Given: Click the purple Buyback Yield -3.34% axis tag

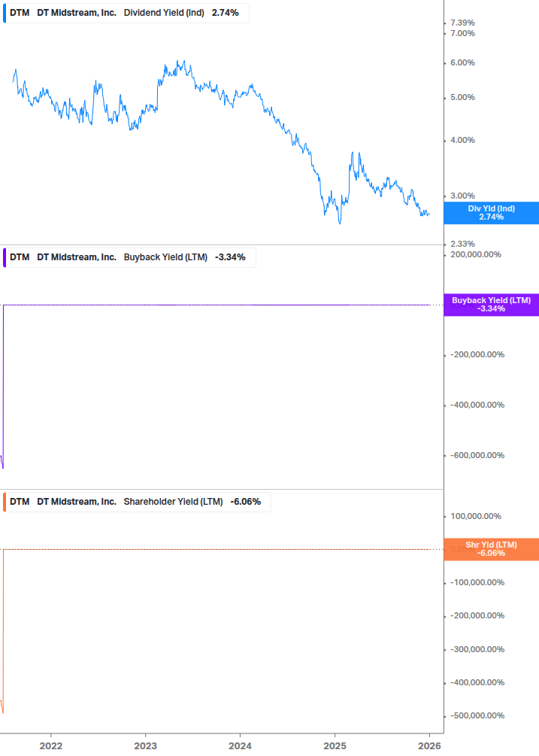Looking at the screenshot, I should coord(491,305).
